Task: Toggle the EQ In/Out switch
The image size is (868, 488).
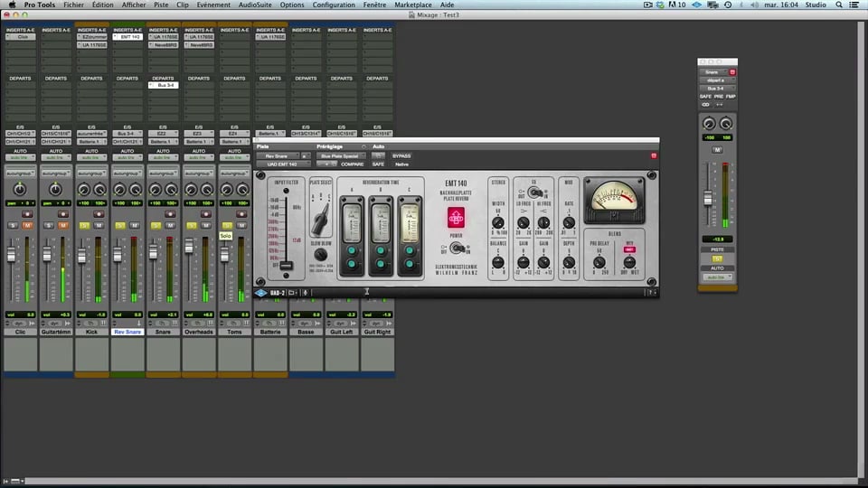Action: coord(534,192)
